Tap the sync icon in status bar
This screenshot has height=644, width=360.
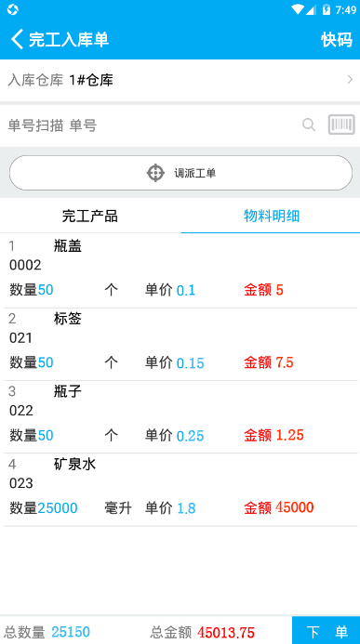pos(12,9)
